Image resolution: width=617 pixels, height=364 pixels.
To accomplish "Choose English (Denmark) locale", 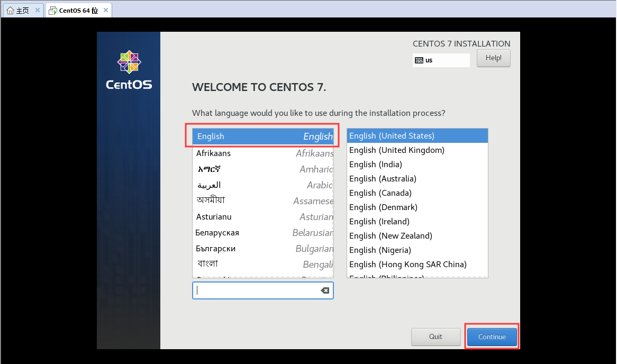I will pyautogui.click(x=417, y=207).
